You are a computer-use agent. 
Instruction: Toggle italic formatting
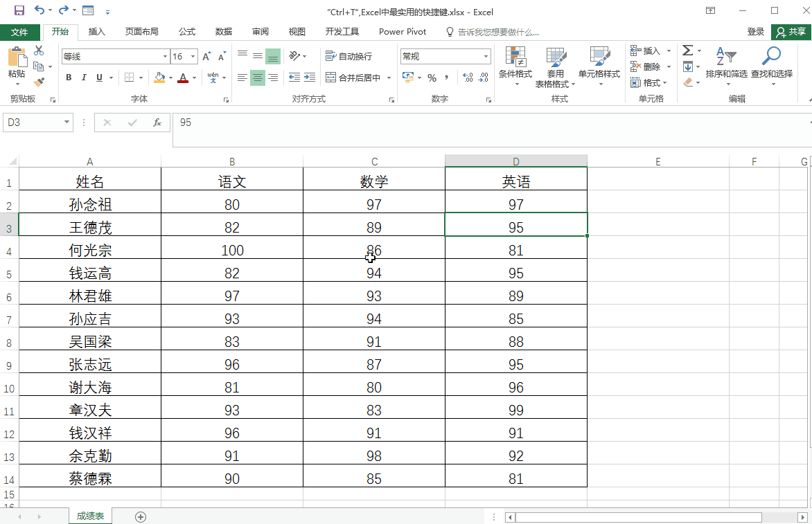click(x=84, y=78)
